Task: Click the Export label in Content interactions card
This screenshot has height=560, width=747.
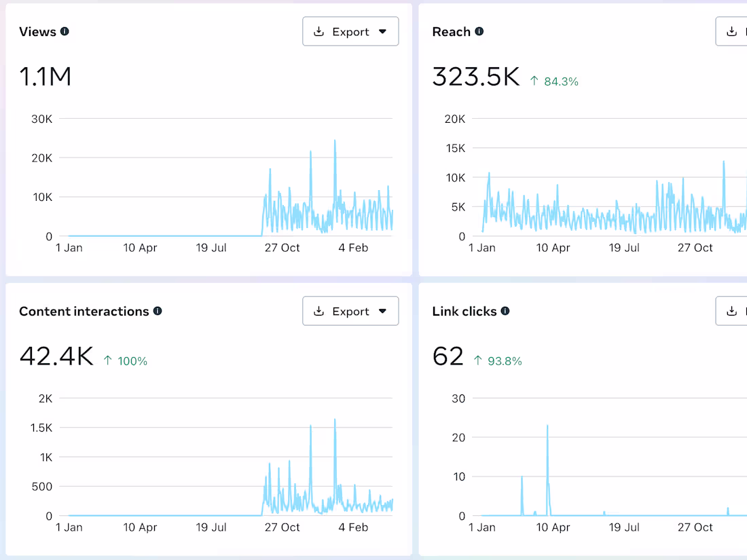Action: point(350,312)
